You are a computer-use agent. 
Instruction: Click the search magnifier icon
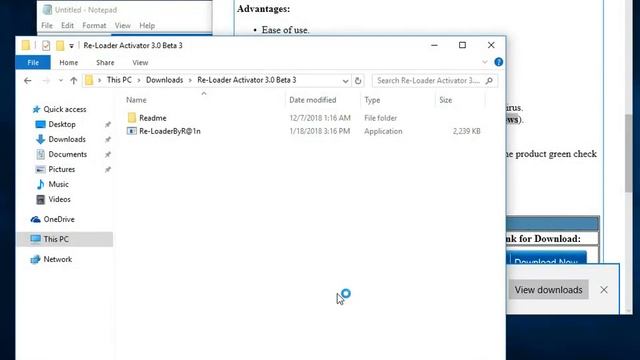[x=489, y=80]
